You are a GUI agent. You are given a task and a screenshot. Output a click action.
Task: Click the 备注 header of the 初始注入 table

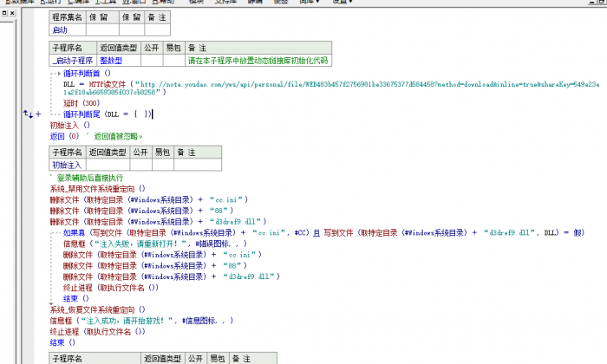point(198,153)
